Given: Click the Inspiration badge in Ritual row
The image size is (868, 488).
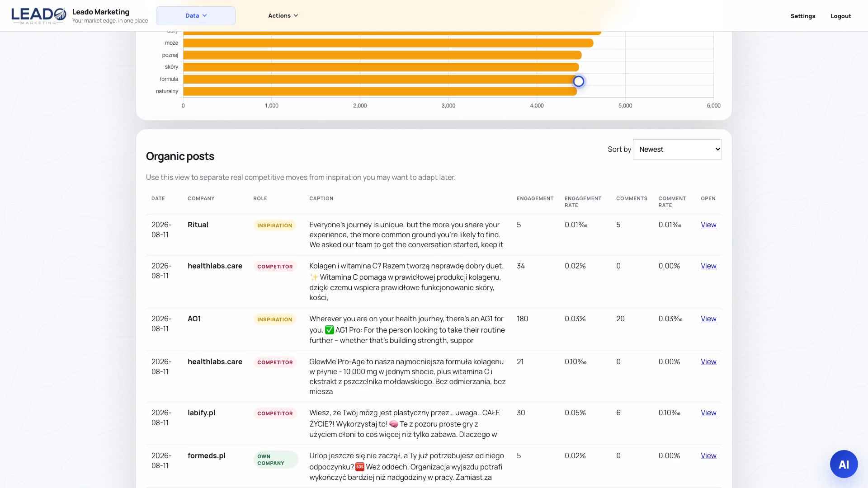Looking at the screenshot, I should click(274, 225).
